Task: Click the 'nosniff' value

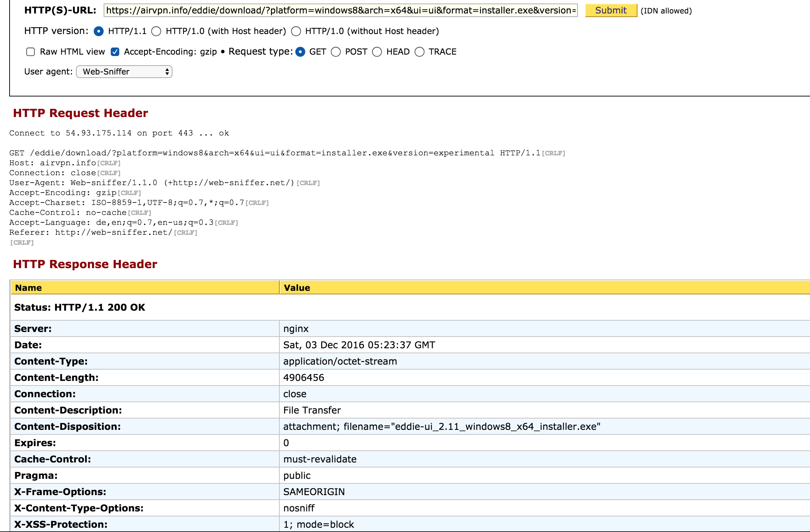Action: pos(299,508)
